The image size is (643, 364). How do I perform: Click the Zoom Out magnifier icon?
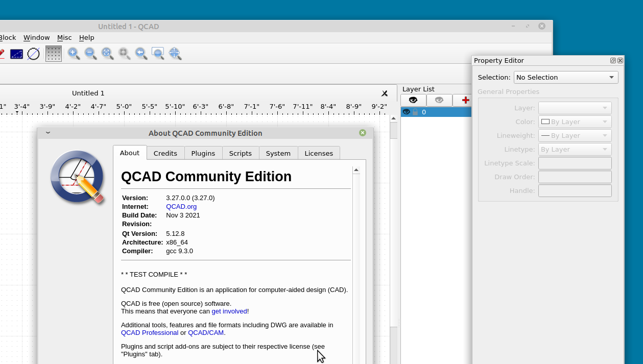(90, 53)
